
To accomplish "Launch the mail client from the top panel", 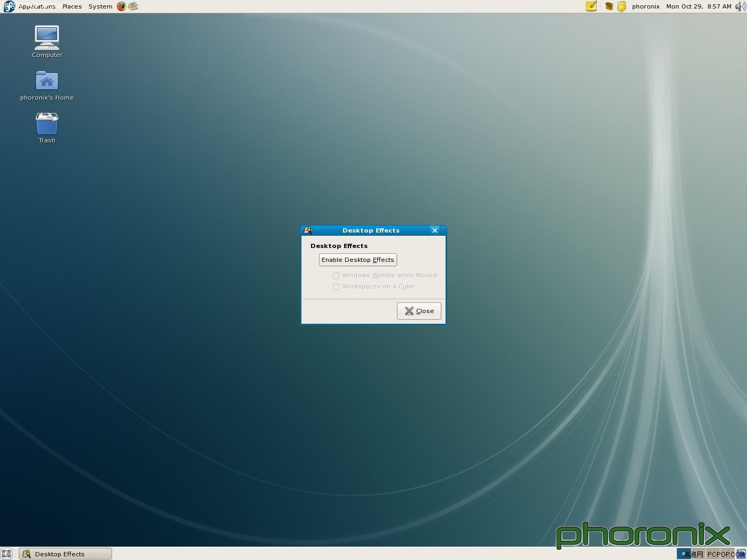I will [133, 6].
